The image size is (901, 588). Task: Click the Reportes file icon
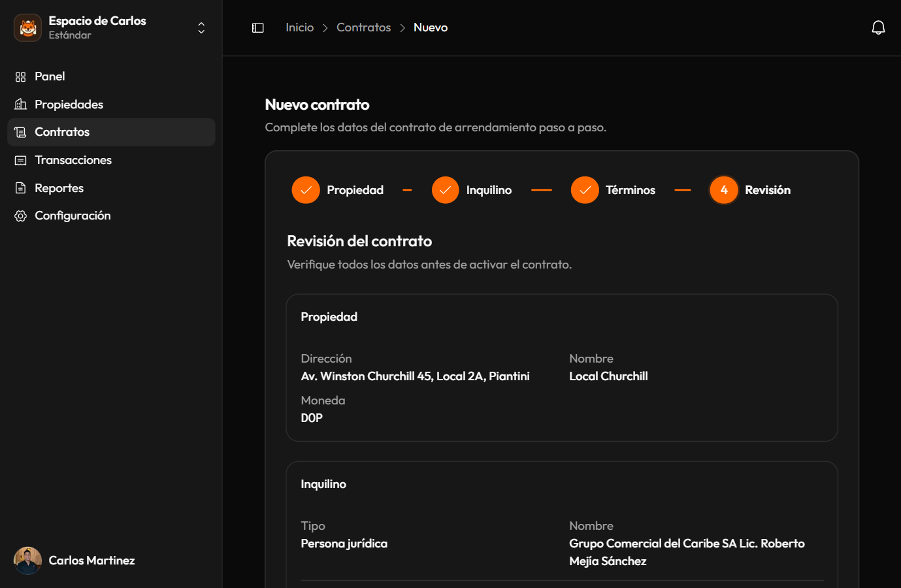tap(21, 188)
